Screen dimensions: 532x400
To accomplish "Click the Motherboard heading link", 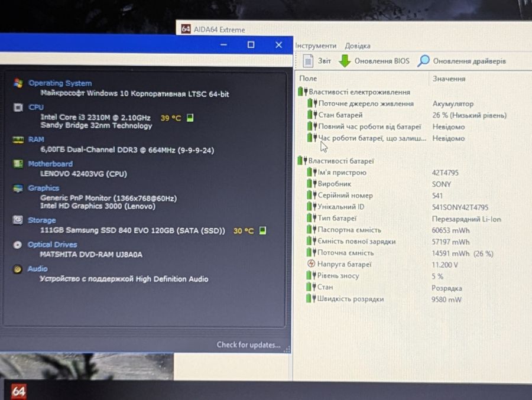I will tap(50, 164).
